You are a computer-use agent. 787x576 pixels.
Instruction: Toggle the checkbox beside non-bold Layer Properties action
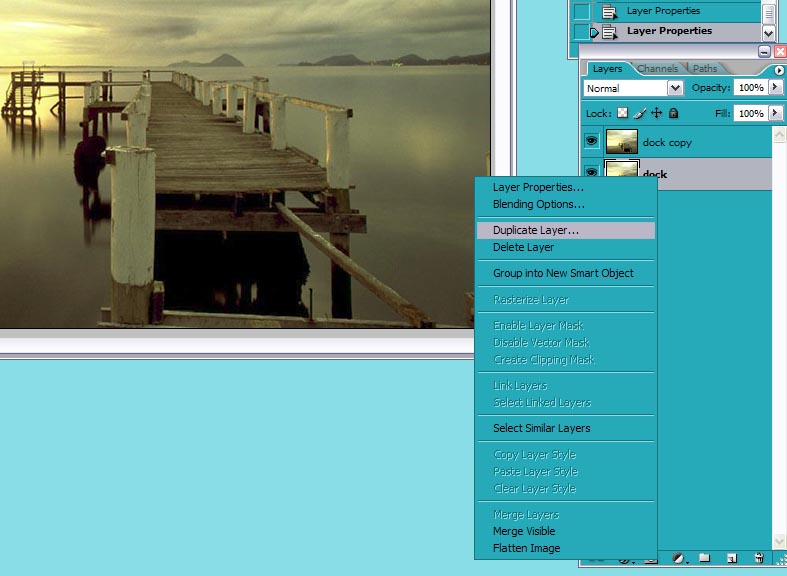point(581,11)
